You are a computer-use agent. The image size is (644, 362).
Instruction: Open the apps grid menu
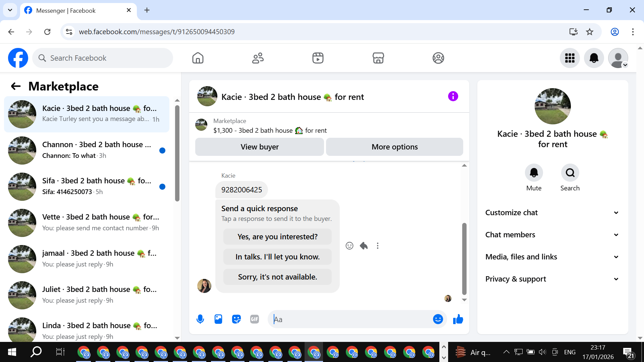pos(570,58)
